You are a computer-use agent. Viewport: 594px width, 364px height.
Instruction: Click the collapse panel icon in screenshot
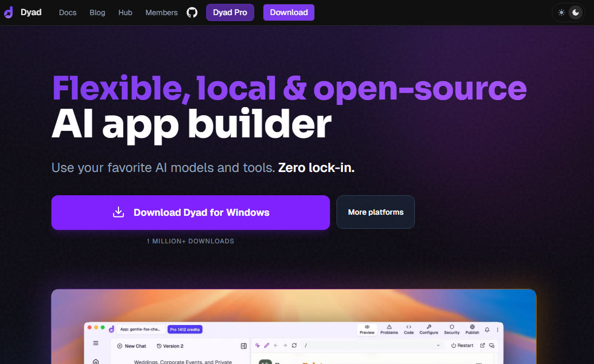tap(243, 346)
